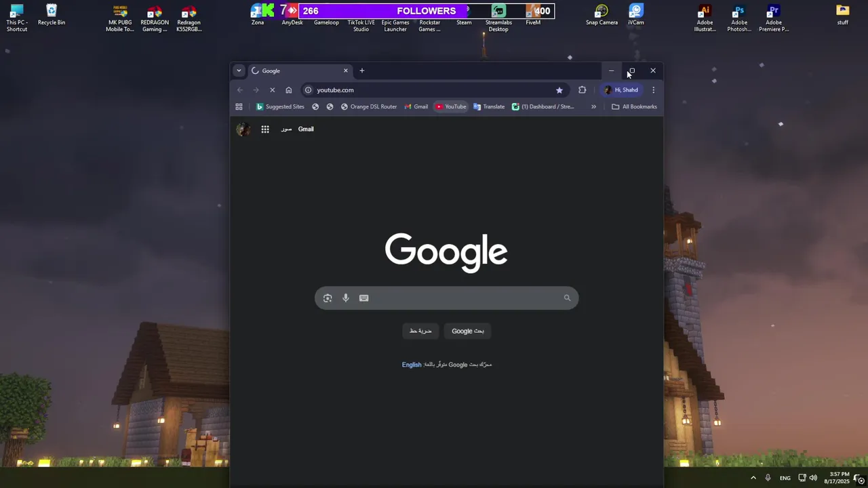Open MK PUBG Mobile Tool desktop icon
Screen dimensions: 868x488
(120, 18)
